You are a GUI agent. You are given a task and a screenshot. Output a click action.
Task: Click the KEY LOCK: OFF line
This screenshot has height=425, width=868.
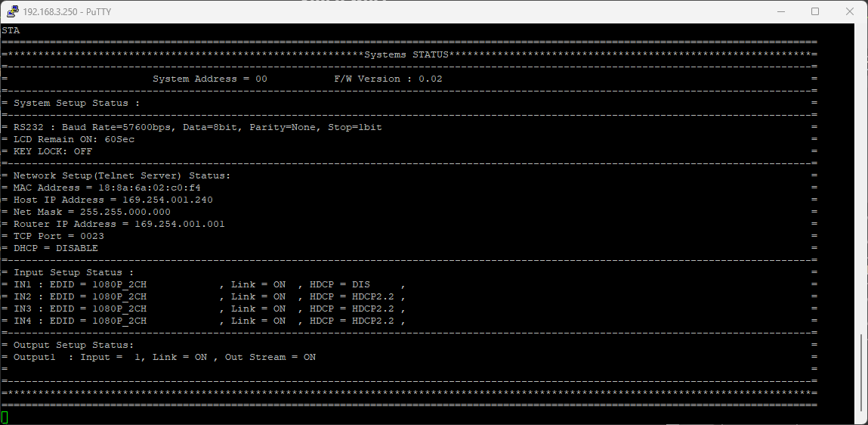(x=52, y=151)
